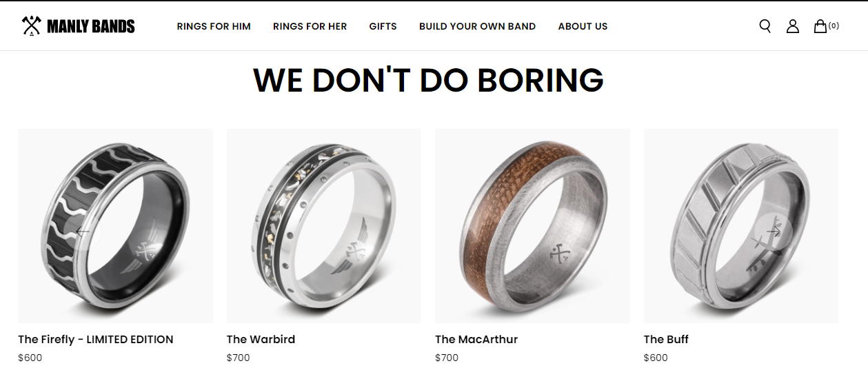
Task: View The Firefly ring image
Action: [115, 226]
